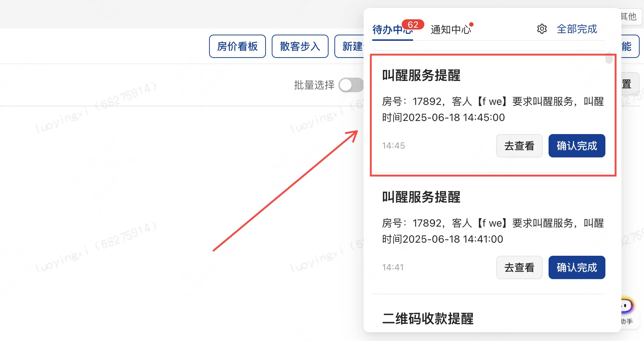Click the reminder text with 14:41:00 time
Image resolution: width=644 pixels, height=341 pixels.
coord(493,231)
